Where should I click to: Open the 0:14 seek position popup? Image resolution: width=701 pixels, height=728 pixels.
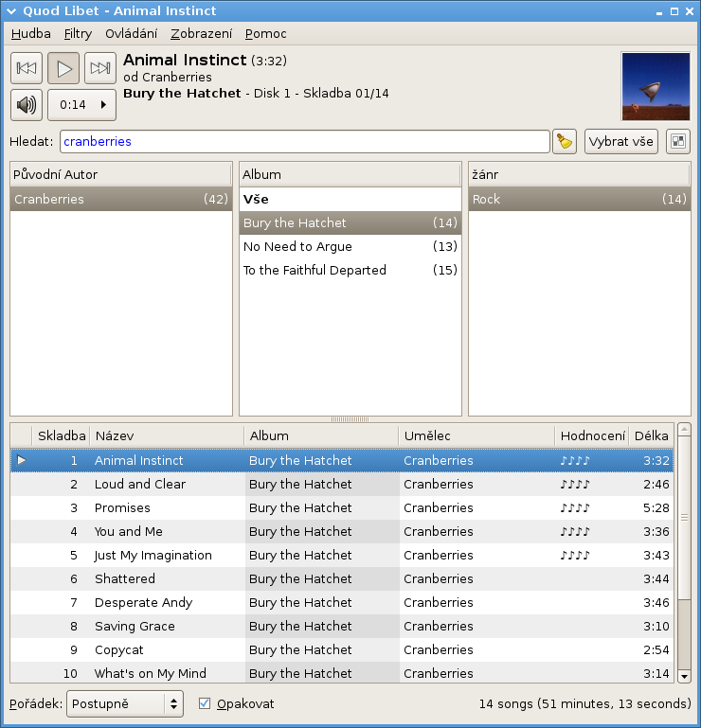tap(81, 105)
